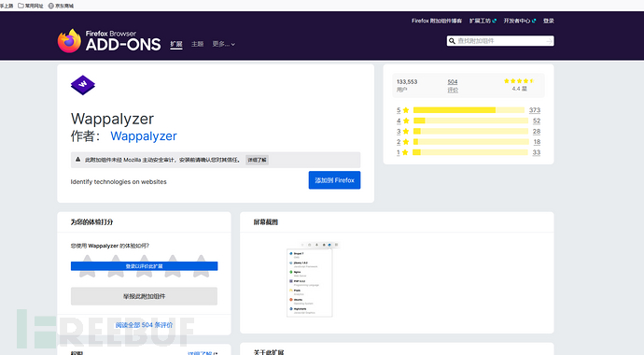
Task: Click the 登录 login link
Action: click(548, 21)
